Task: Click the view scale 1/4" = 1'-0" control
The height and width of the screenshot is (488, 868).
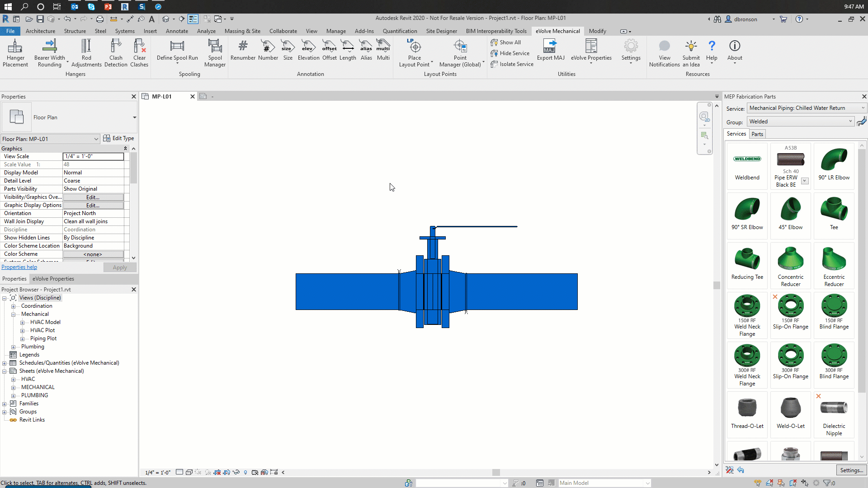Action: (158, 473)
